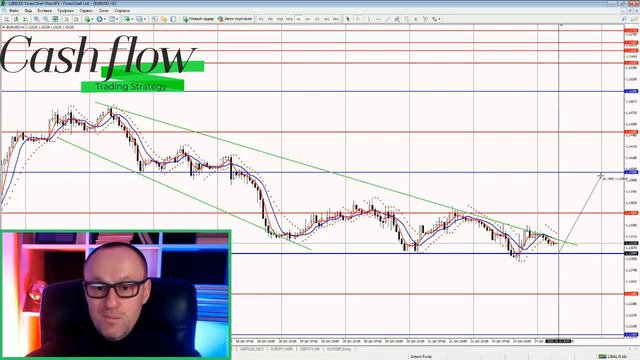Zoom out the chart with magnifier minus
The width and height of the screenshot is (640, 360).
pos(46,19)
